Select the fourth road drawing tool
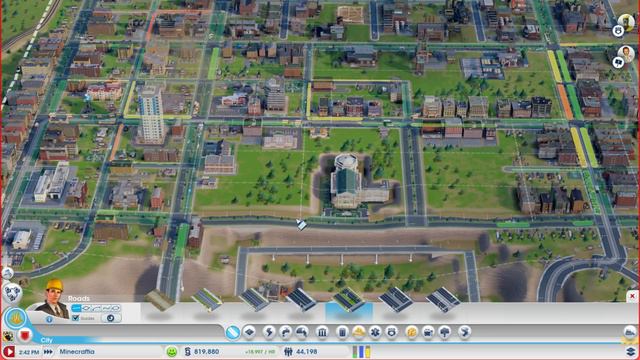640x360 pixels. pos(106,308)
